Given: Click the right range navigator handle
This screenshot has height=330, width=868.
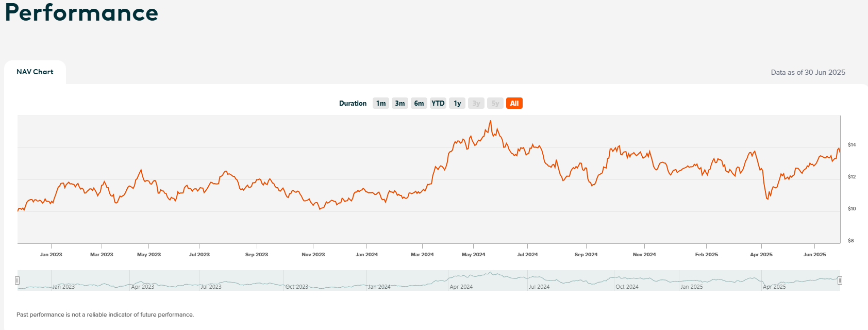Looking at the screenshot, I should coord(840,280).
